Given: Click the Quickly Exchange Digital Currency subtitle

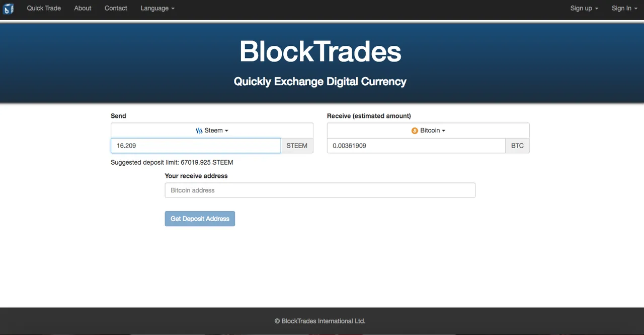Looking at the screenshot, I should point(320,82).
